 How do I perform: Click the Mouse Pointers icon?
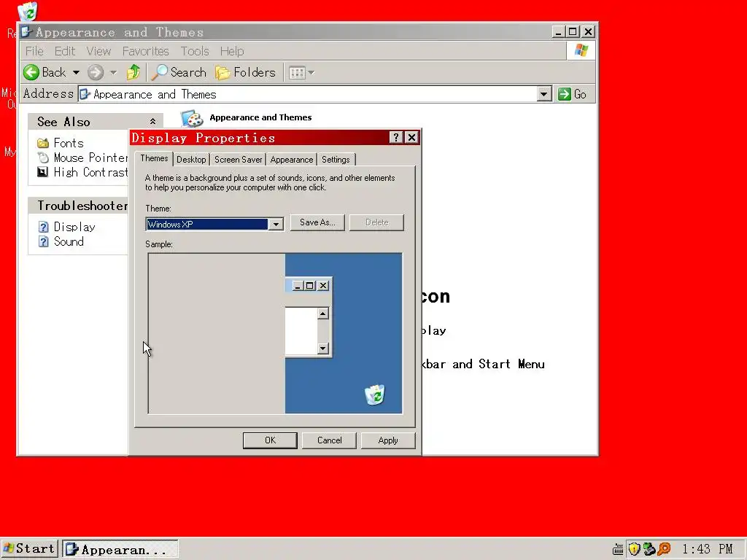tap(43, 157)
